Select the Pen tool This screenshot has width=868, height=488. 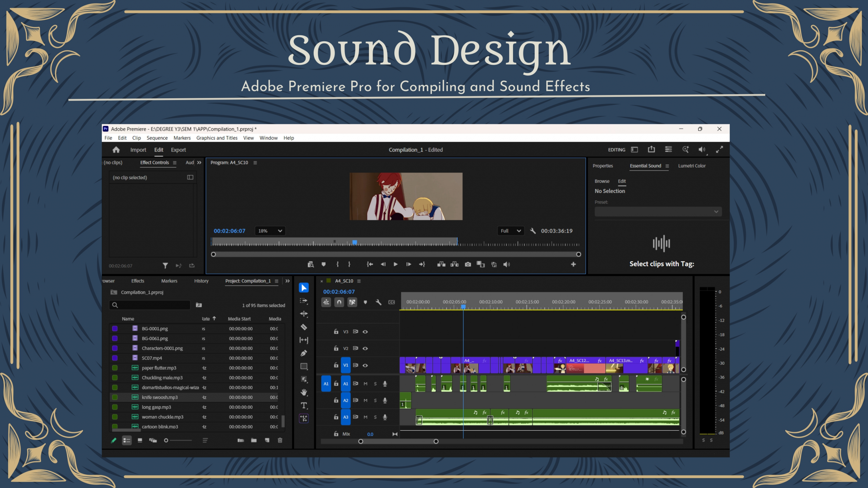click(303, 353)
